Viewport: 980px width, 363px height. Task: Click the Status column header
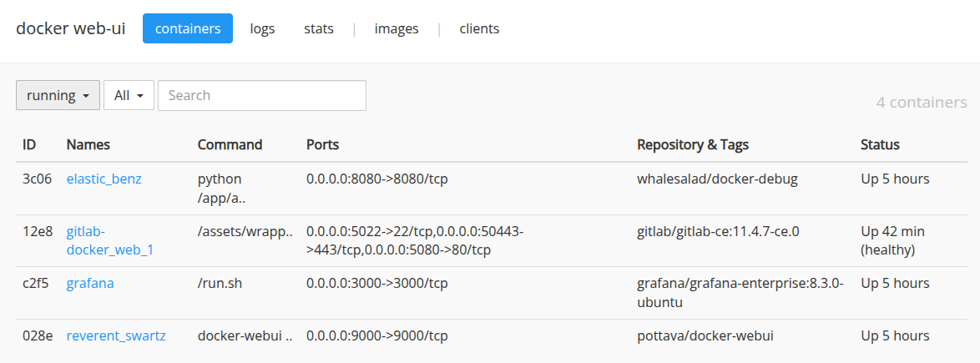880,144
